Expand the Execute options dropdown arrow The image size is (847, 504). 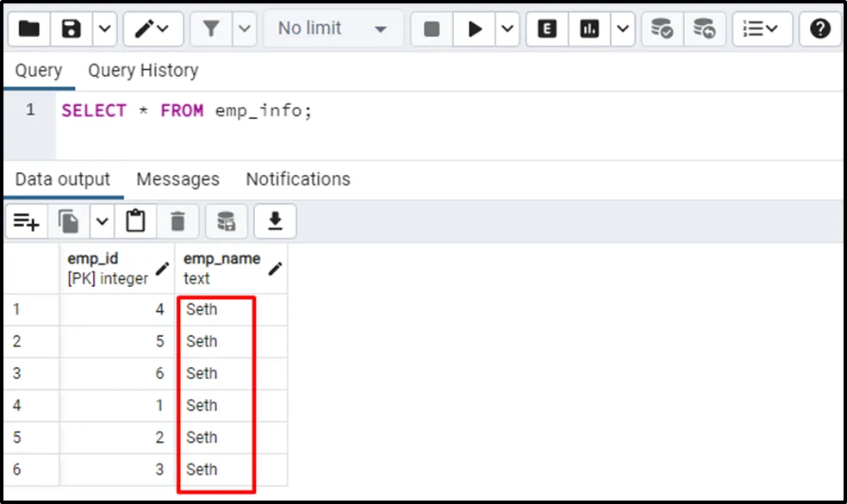(x=507, y=29)
